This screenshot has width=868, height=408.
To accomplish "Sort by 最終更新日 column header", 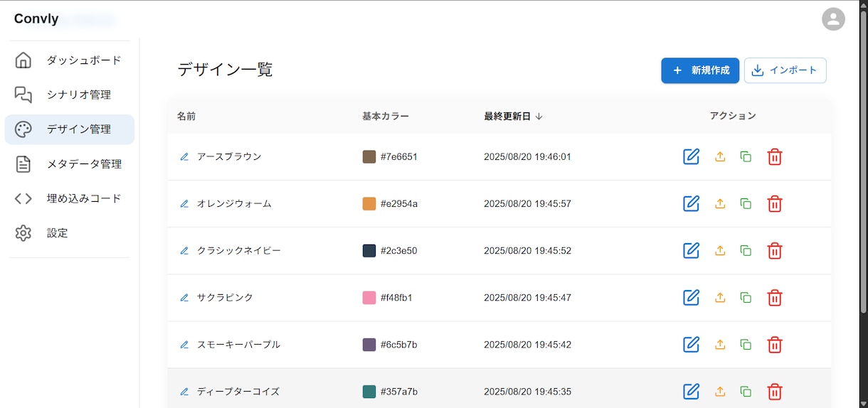I will pos(513,116).
